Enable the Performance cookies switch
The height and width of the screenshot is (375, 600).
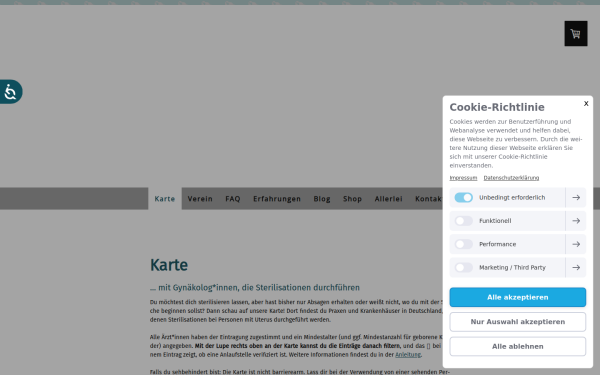tap(463, 244)
